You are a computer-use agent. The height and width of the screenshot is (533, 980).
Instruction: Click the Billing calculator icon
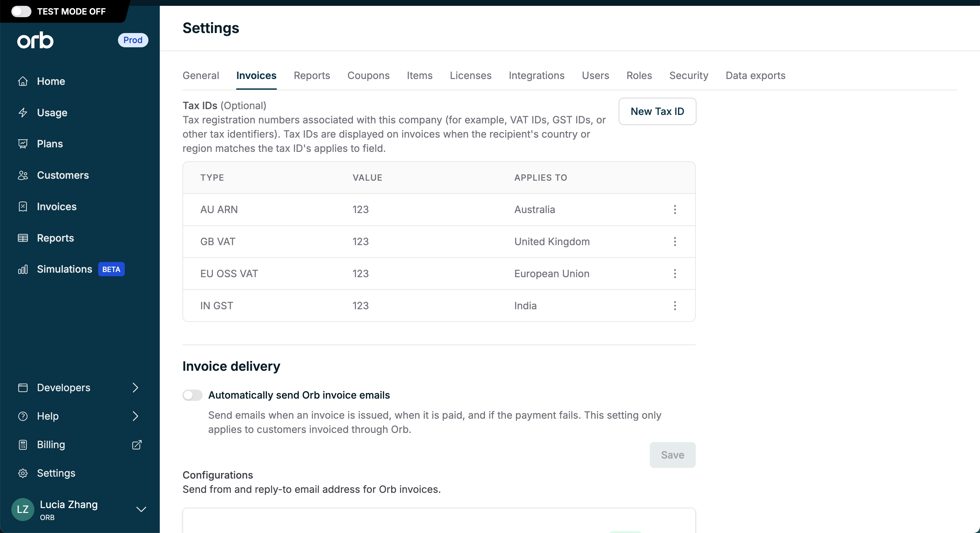coord(23,444)
